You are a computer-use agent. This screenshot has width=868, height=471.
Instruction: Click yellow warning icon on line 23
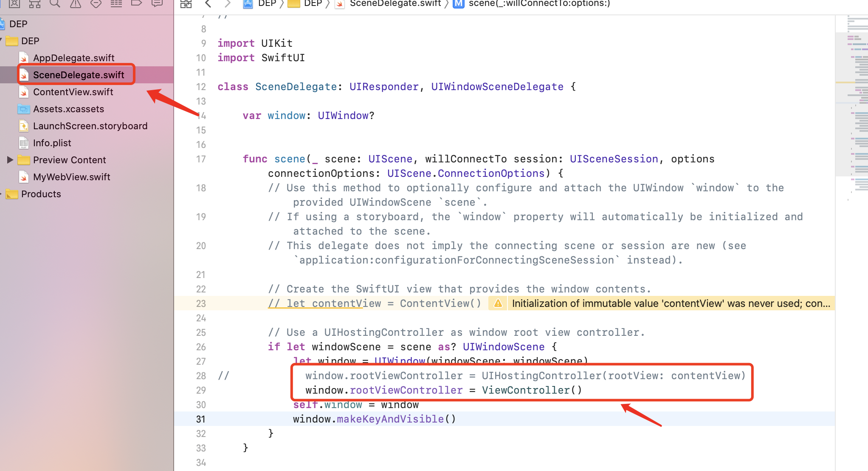498,304
